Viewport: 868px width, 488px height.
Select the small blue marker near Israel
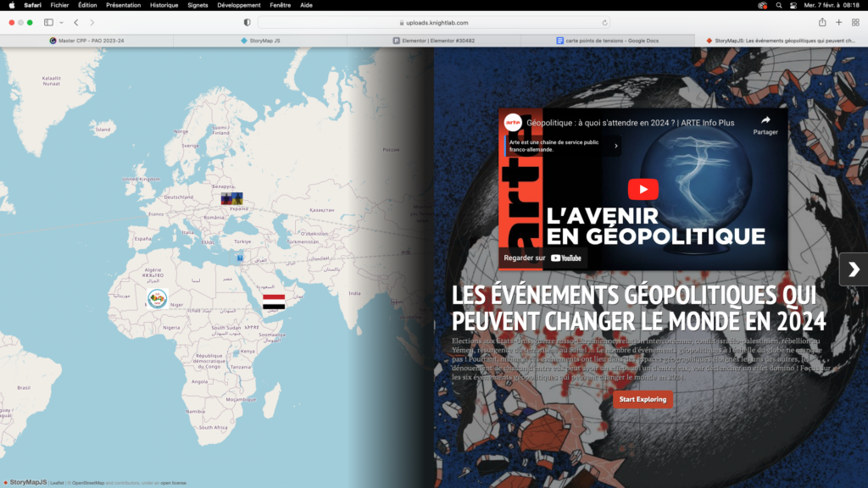[x=240, y=258]
